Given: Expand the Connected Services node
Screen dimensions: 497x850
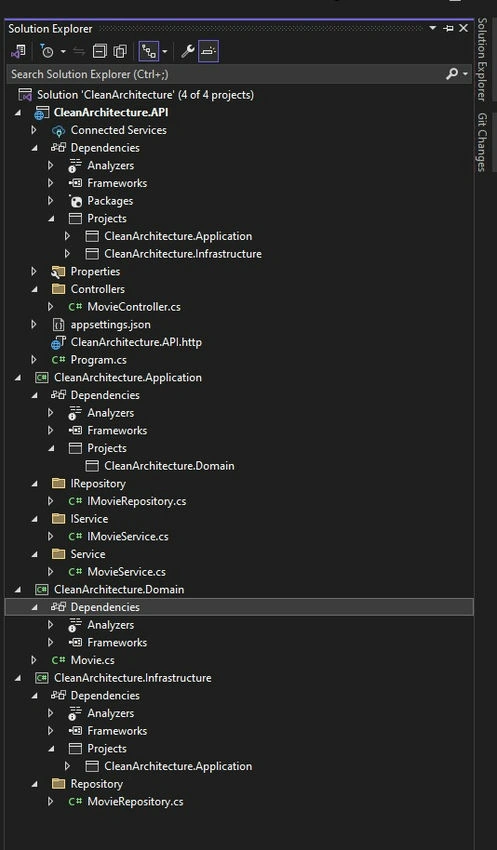Looking at the screenshot, I should pos(34,130).
